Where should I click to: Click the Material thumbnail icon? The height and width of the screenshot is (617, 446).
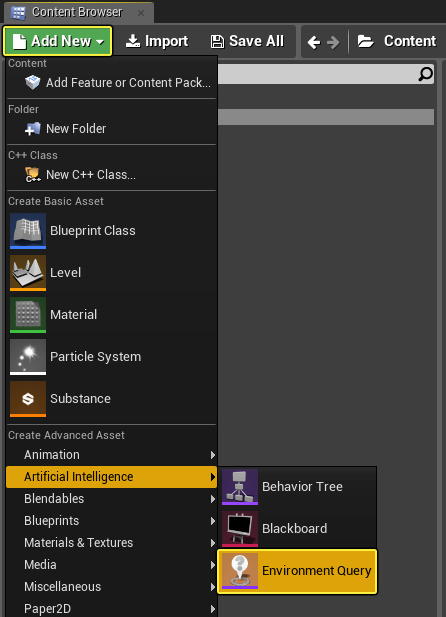28,315
